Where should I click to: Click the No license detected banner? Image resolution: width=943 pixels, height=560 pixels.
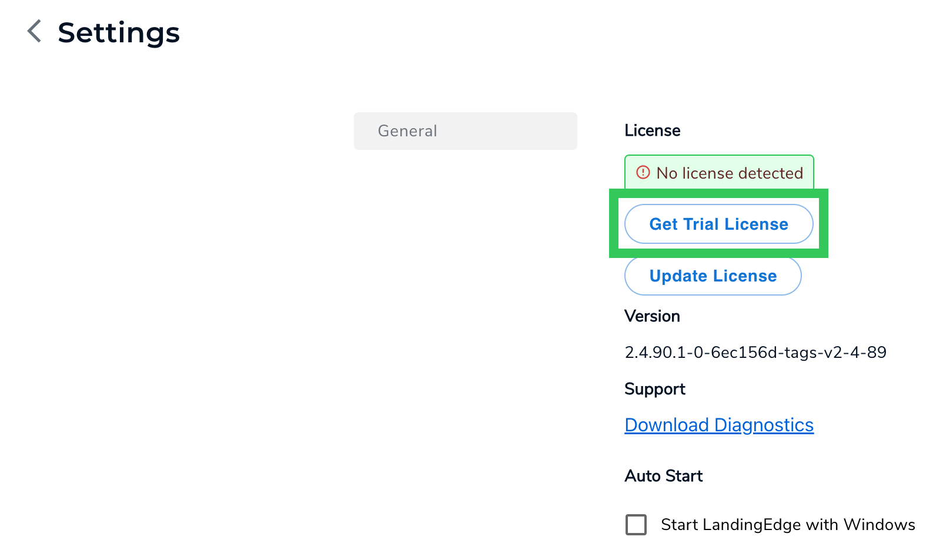click(718, 172)
